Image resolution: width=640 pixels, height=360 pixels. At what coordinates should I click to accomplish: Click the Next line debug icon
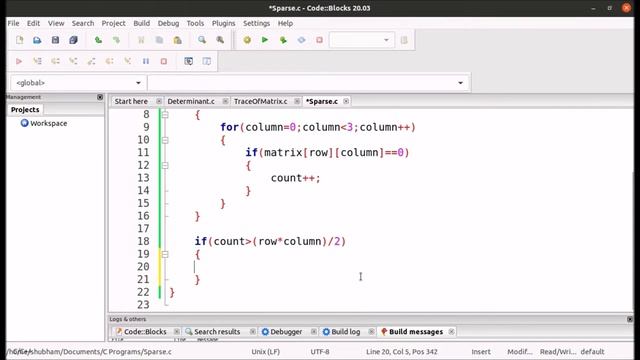click(x=55, y=61)
